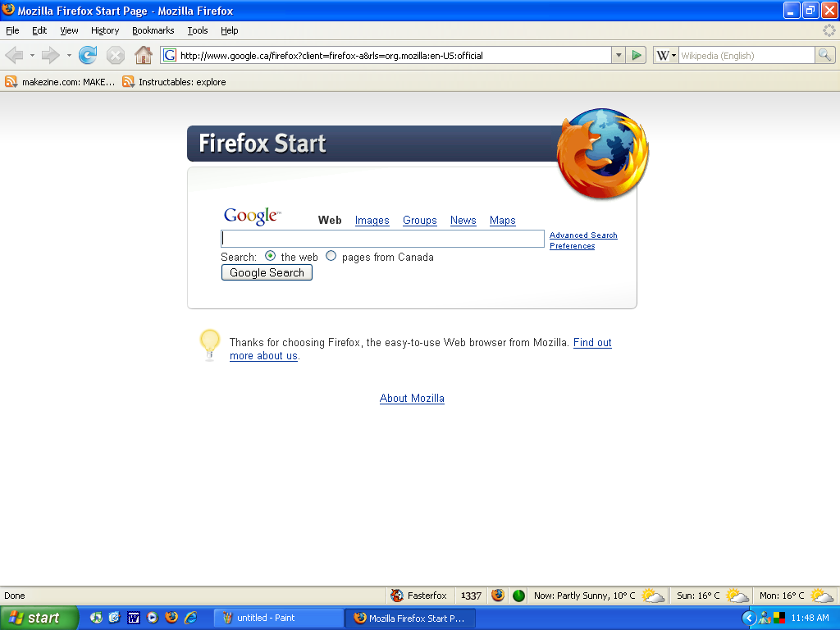The width and height of the screenshot is (840, 630).
Task: Click the Back navigation arrow
Action: 15,55
